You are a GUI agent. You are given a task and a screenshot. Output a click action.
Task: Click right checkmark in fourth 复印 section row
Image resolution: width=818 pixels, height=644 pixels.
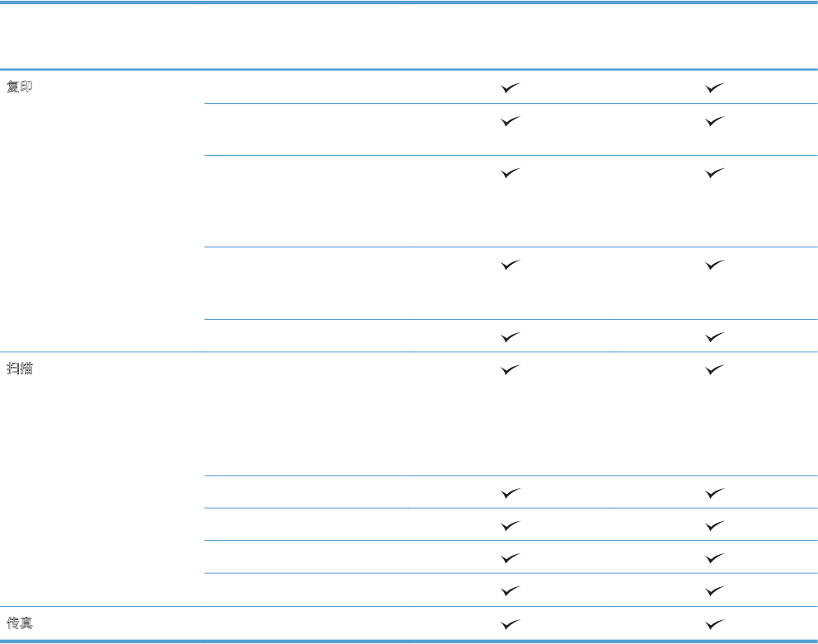tap(715, 264)
